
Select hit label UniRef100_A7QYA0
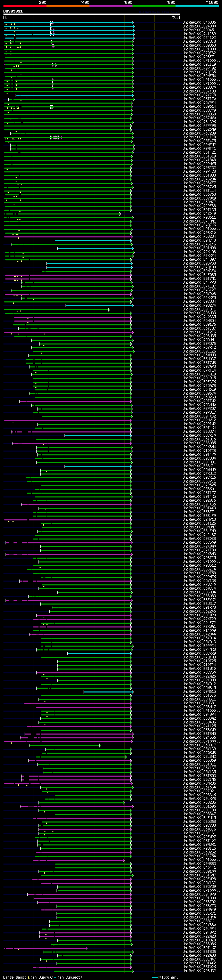[x=199, y=267]
